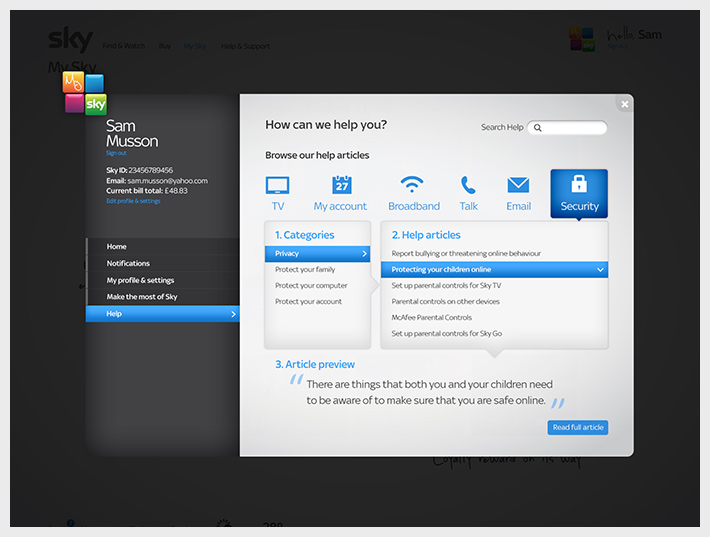
Task: Click the Sky logo in header
Action: [71, 39]
